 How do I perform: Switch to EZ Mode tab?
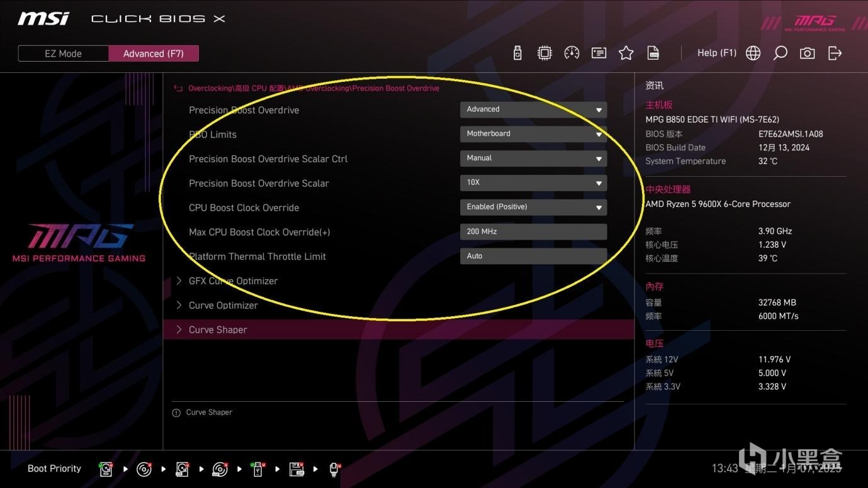[x=63, y=53]
